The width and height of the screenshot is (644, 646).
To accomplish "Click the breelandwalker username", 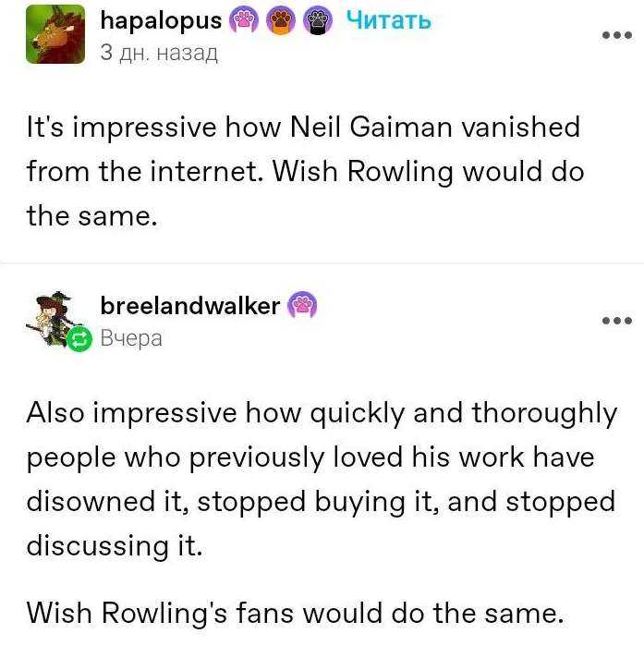I will (189, 305).
